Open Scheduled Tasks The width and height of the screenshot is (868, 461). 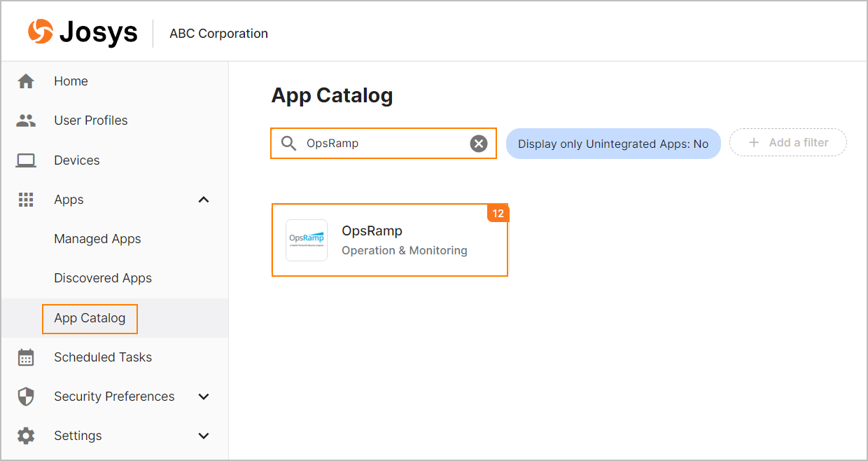103,357
